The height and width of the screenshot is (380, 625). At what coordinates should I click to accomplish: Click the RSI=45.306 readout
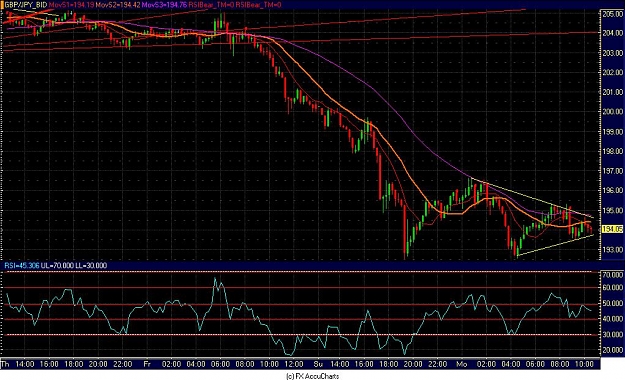[x=22, y=266]
